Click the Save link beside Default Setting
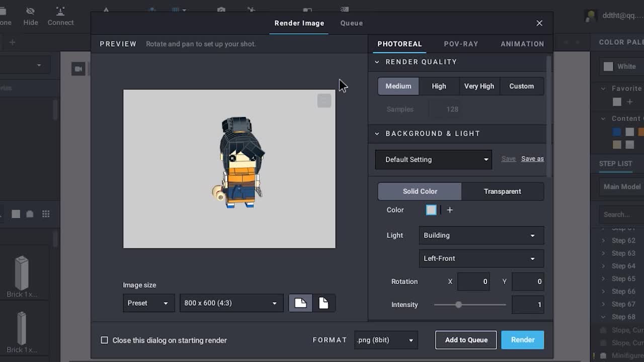Screen dimensions: 644x362 [x=509, y=159]
